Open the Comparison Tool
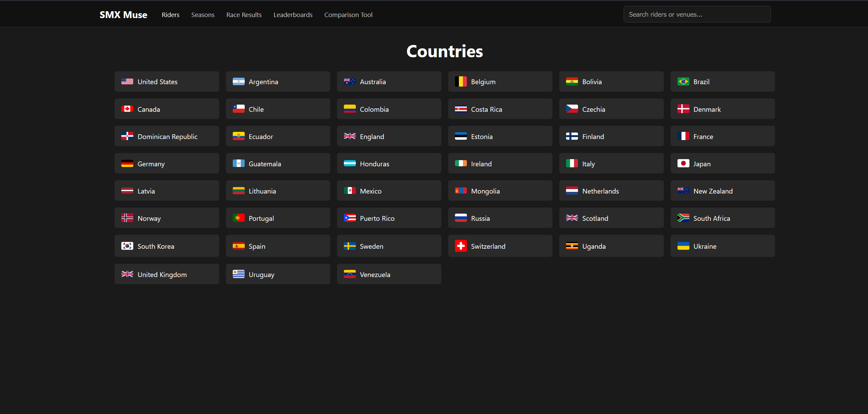Image resolution: width=868 pixels, height=414 pixels. click(348, 15)
